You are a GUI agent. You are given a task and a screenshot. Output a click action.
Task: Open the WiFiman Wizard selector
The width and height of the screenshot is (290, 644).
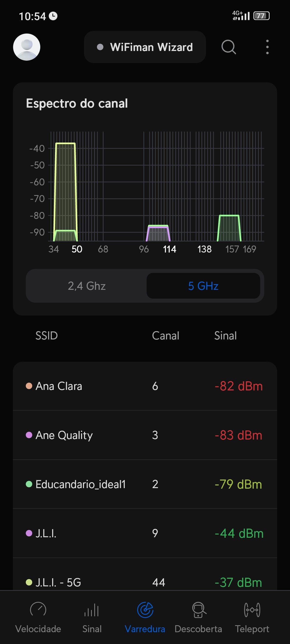tap(145, 47)
